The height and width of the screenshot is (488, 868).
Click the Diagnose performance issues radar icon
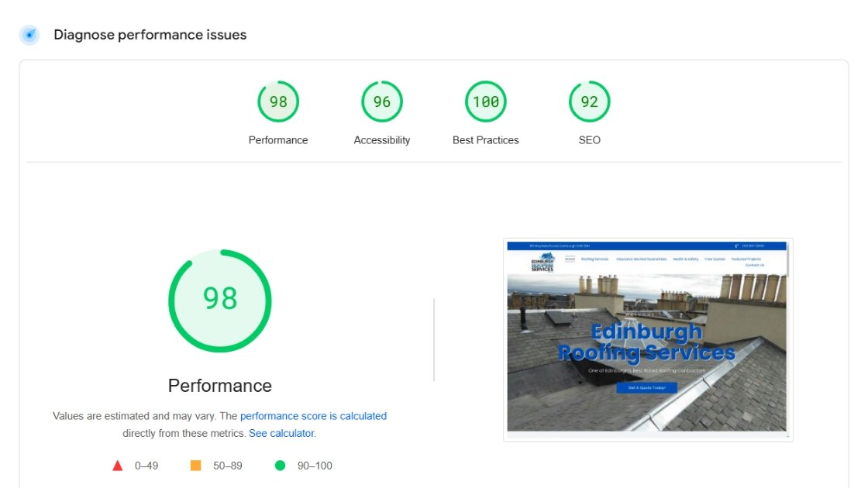[x=29, y=35]
